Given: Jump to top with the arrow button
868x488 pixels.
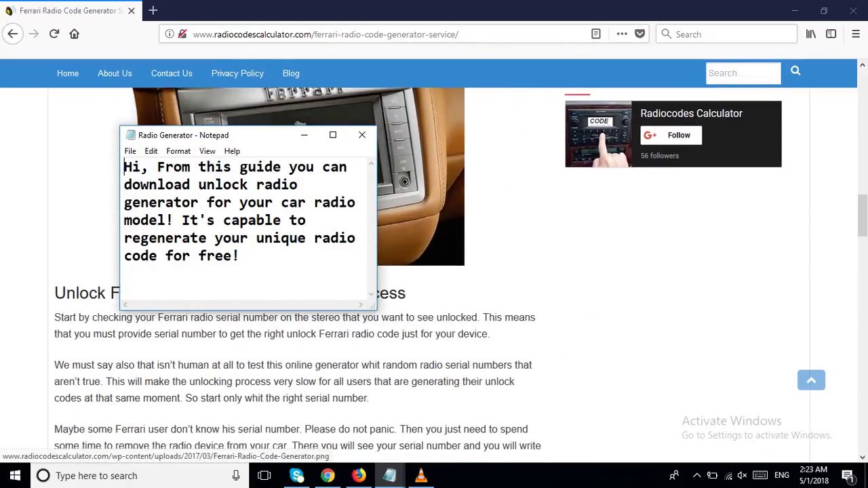Looking at the screenshot, I should tap(811, 380).
